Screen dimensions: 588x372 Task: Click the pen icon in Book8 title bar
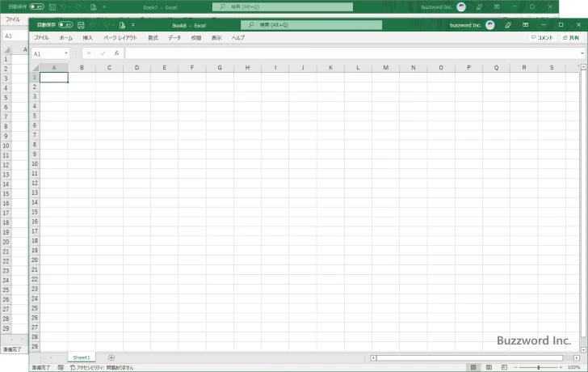click(x=508, y=25)
